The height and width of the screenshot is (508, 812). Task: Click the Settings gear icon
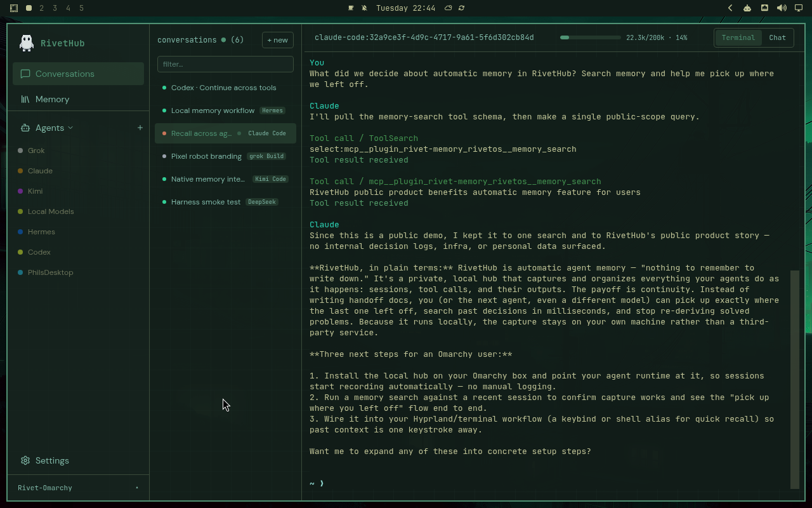coord(25,460)
